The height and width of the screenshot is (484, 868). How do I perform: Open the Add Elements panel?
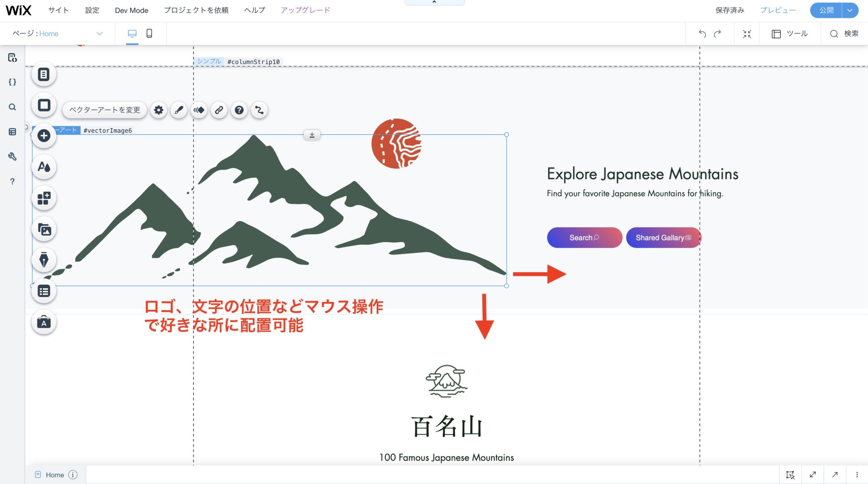[x=44, y=136]
